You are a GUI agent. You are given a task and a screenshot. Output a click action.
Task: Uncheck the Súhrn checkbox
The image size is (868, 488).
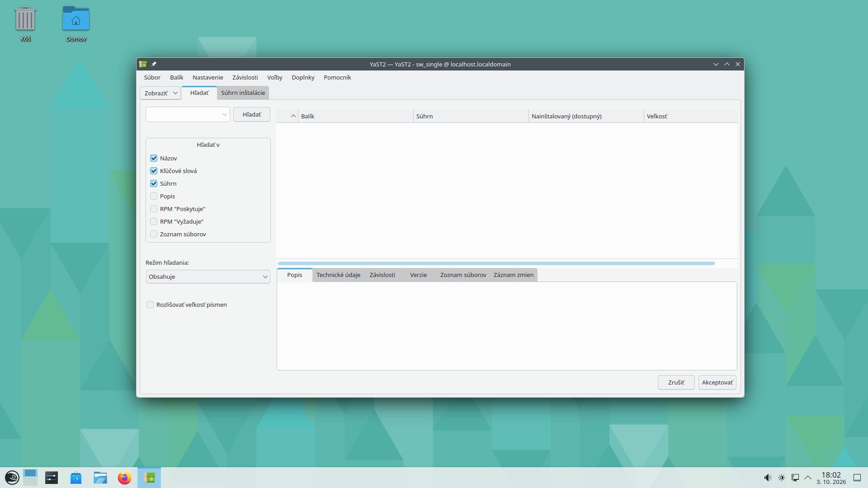[x=154, y=183]
